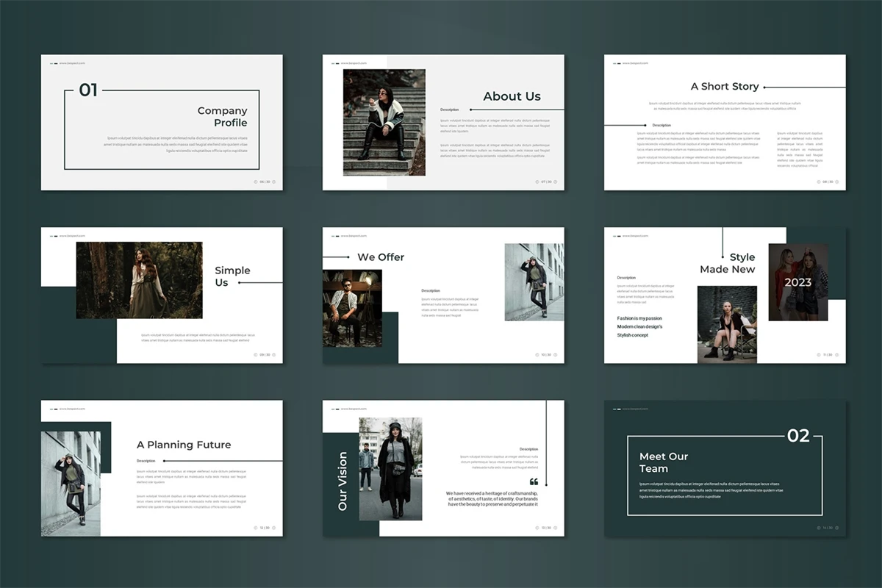Screen dimensions: 882x588
Task: Click the logo mark atop Company Profile slide
Action: [x=53, y=63]
